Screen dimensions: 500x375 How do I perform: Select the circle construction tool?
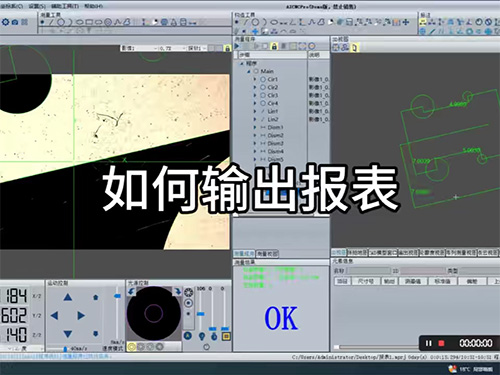tap(255, 22)
